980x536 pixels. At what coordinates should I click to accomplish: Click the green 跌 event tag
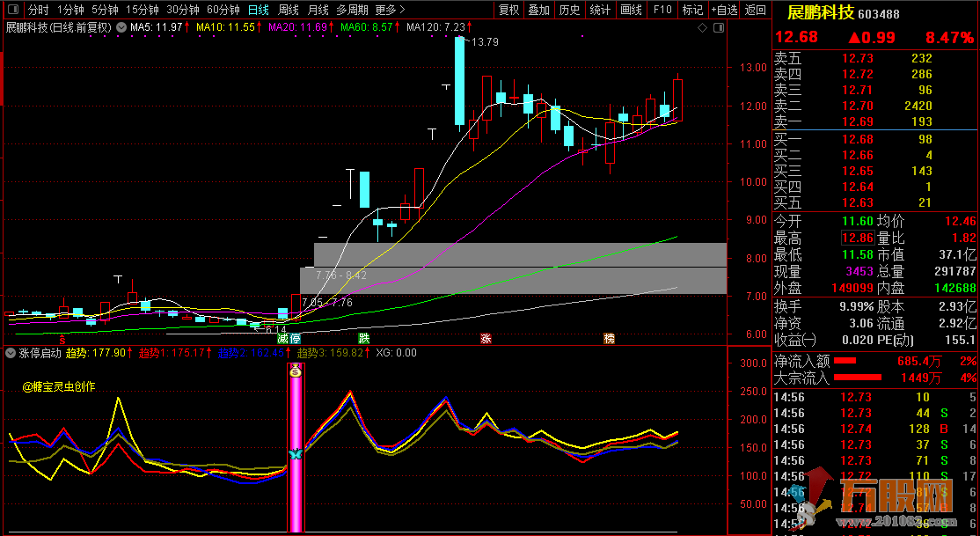point(363,339)
